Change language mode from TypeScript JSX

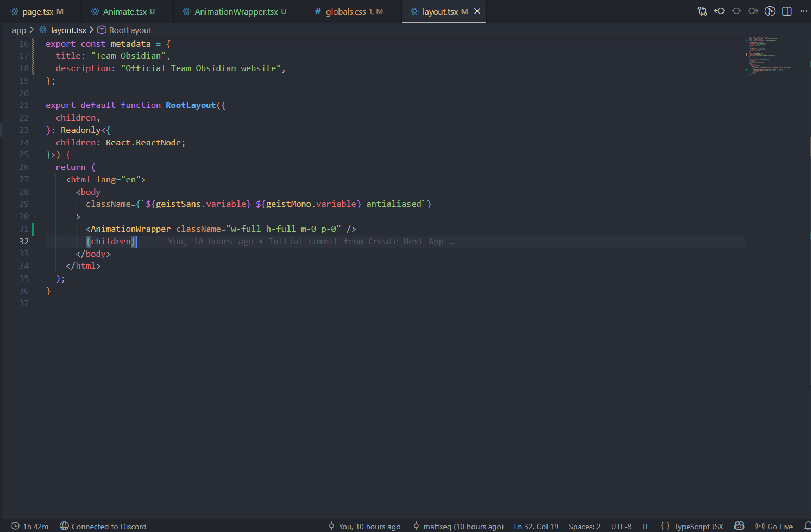click(698, 526)
